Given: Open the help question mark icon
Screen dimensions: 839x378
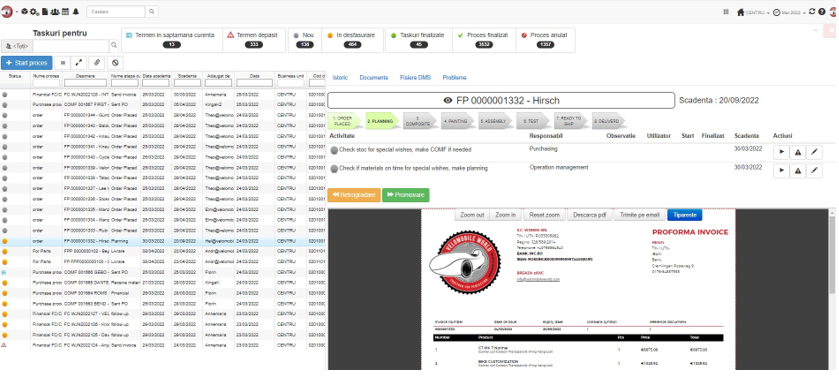Looking at the screenshot, I should 822,12.
